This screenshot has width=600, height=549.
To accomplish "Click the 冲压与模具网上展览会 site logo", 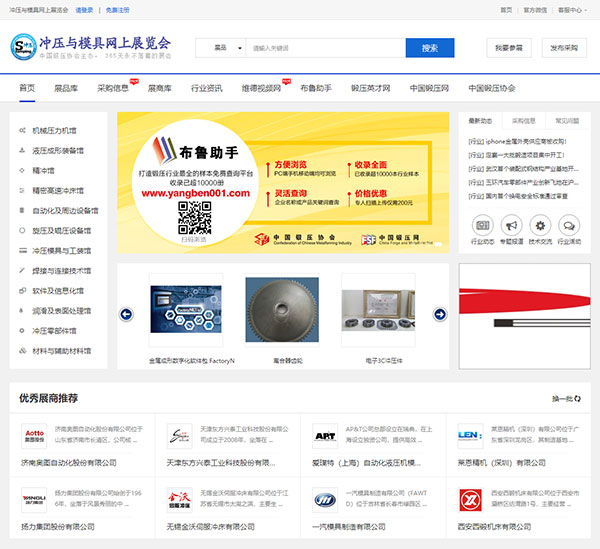I will pos(90,47).
